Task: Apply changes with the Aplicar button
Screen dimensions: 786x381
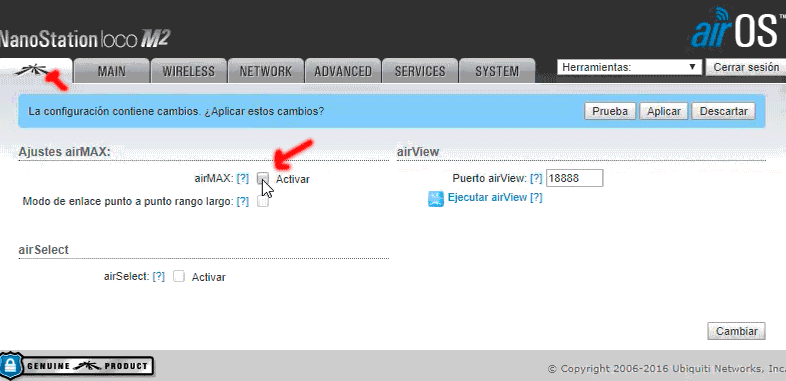Action: 664,111
